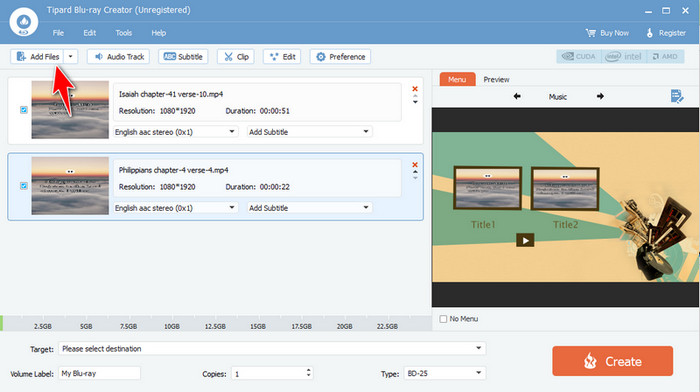Viewport: 700px width, 392px height.
Task: Open audio track dropdown for Philippians video
Action: click(175, 208)
